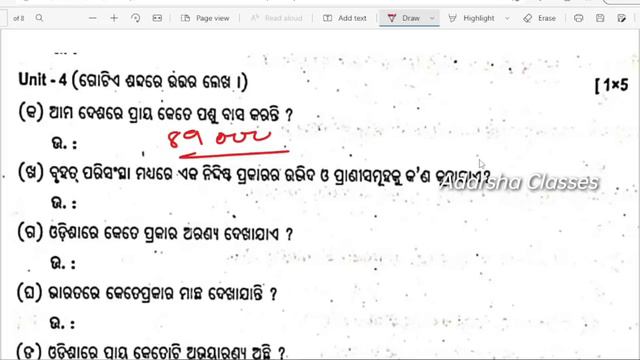
Task: Start Read aloud
Action: click(276, 18)
